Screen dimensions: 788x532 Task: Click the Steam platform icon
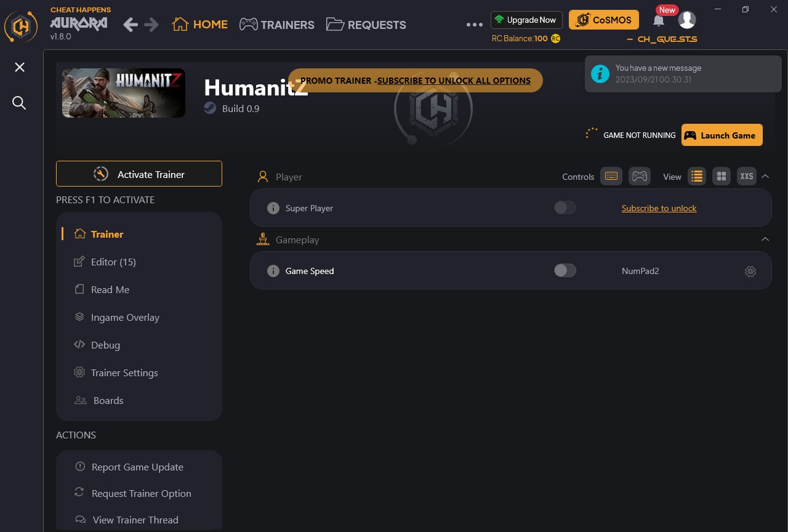[x=211, y=108]
